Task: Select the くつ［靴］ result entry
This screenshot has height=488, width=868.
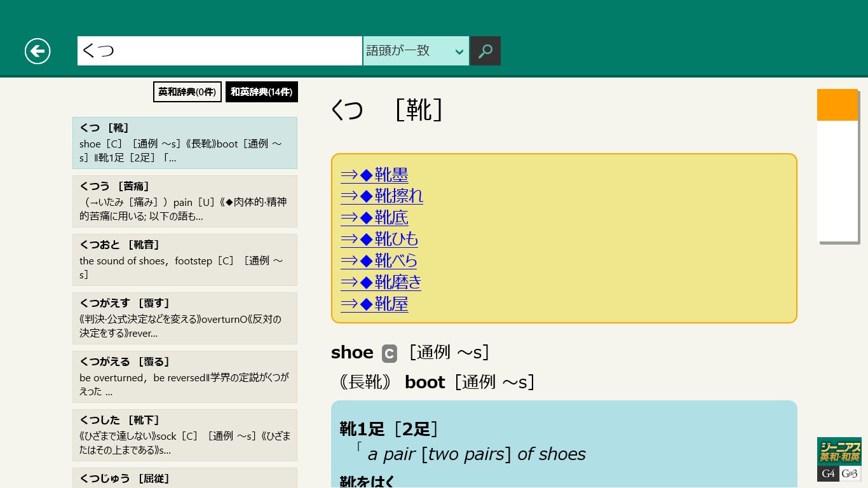Action: point(185,143)
